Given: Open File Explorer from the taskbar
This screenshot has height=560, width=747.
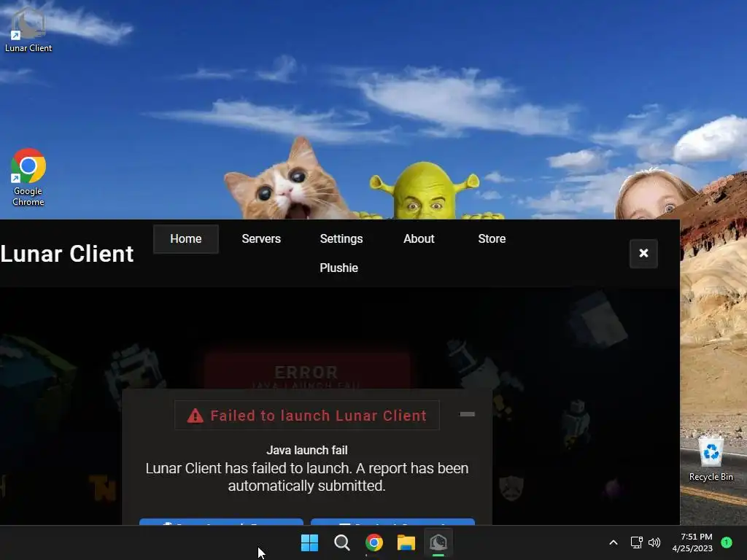Looking at the screenshot, I should click(406, 542).
